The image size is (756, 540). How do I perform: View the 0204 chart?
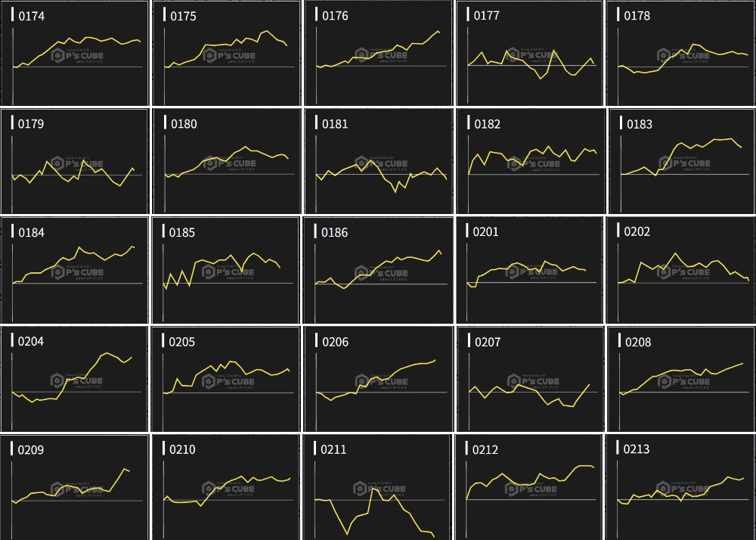[74, 379]
